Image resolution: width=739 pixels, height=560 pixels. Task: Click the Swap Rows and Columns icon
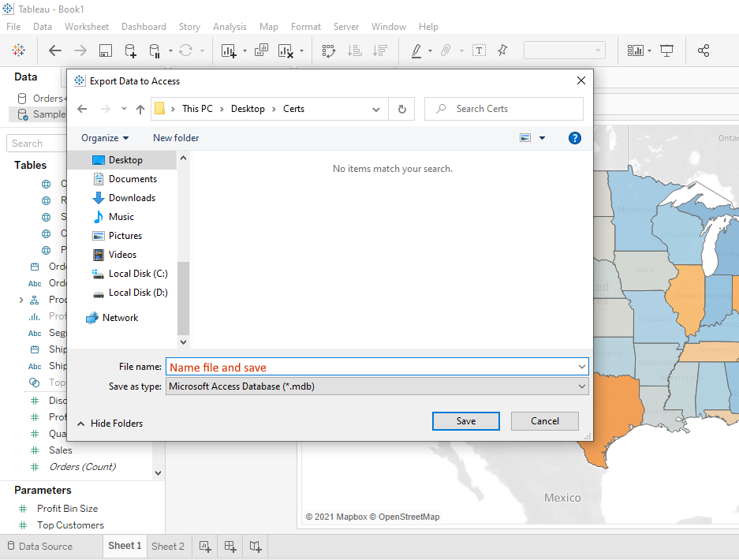[x=329, y=50]
